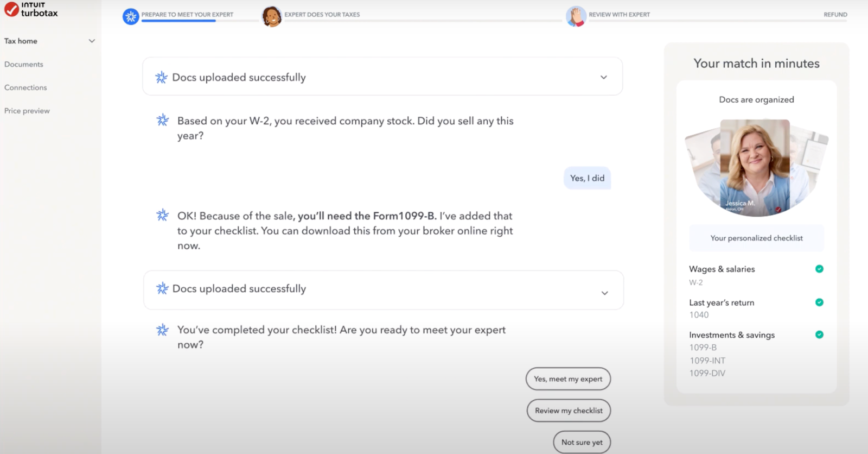The image size is (868, 454).
Task: Open Price preview in the sidebar
Action: 27,111
